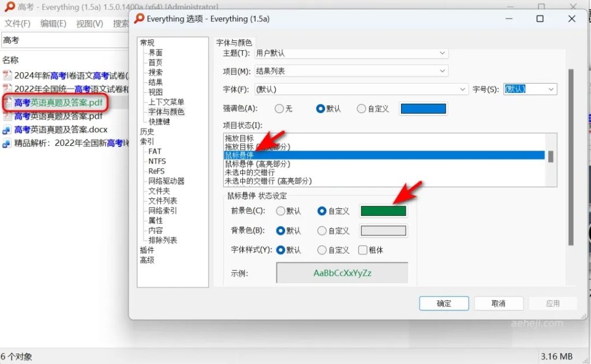The image size is (591, 364).
Task: Open the 项目 dropdown showing 结果列表
Action: (x=442, y=70)
